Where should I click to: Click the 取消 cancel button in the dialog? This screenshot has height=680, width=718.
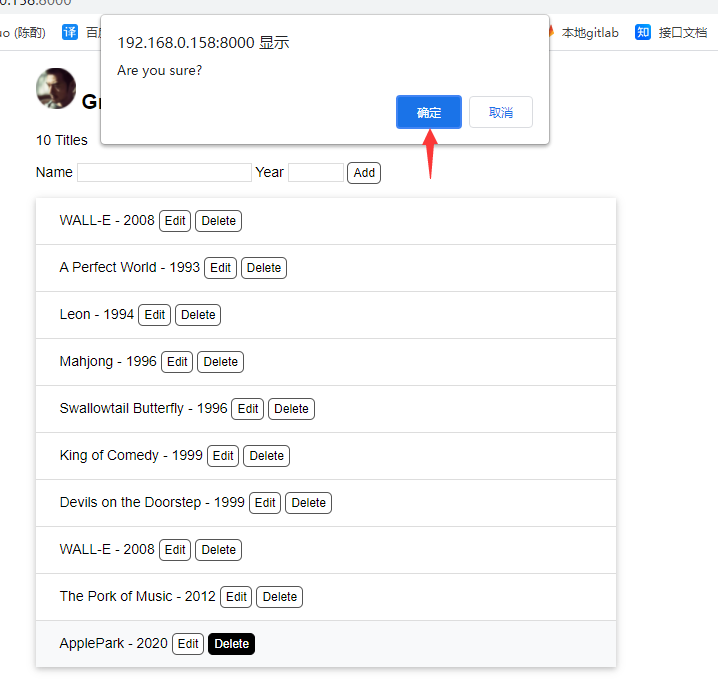500,112
